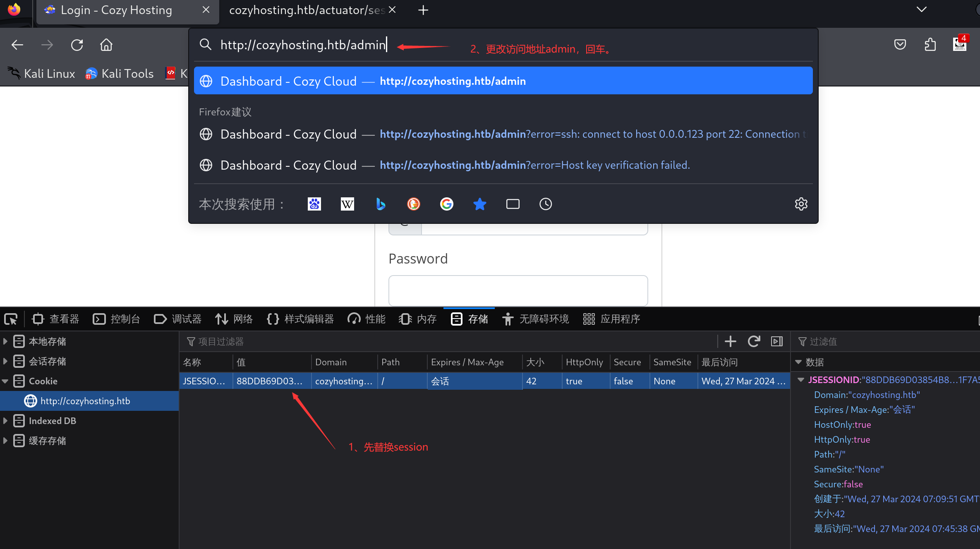Click the Password input field
Image resolution: width=980 pixels, height=549 pixels.
click(x=518, y=290)
